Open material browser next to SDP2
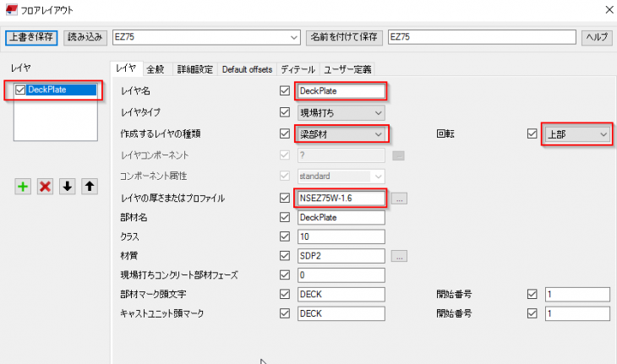The image size is (617, 364). point(399,256)
